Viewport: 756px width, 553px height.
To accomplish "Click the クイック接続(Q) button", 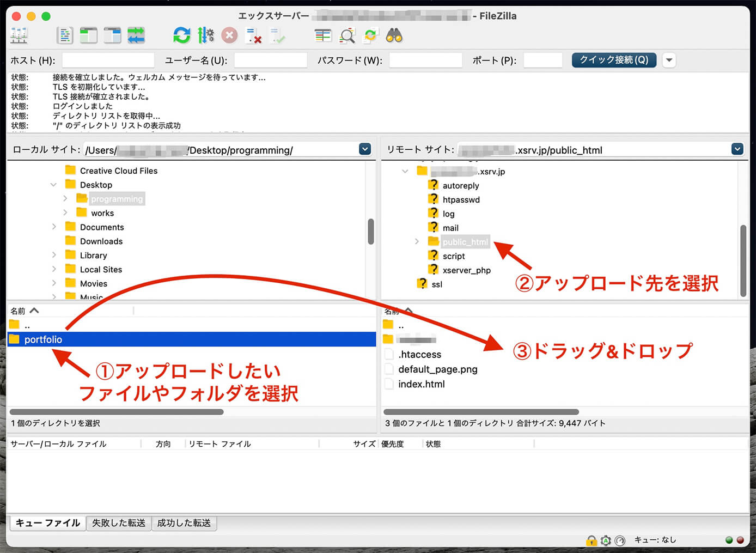I will (x=614, y=60).
